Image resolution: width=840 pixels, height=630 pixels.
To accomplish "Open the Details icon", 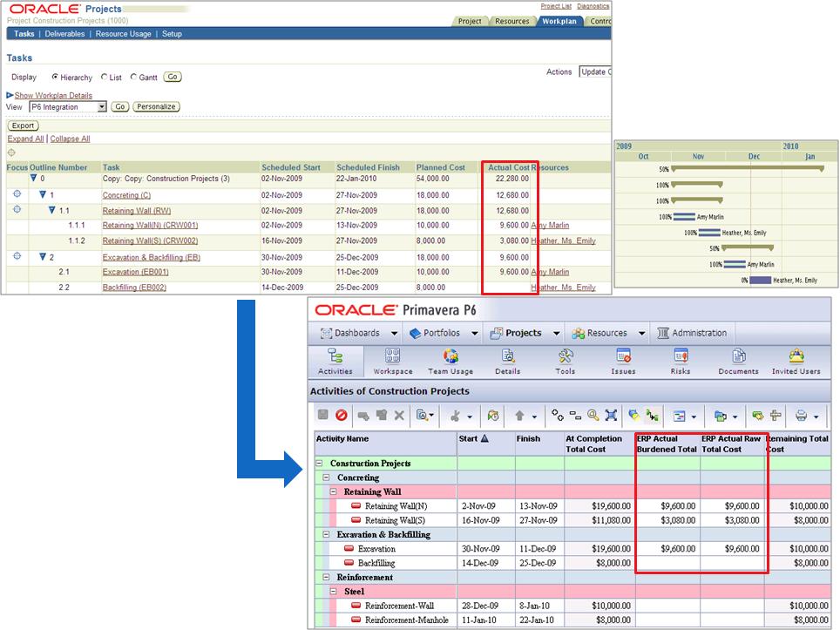I will [x=508, y=361].
